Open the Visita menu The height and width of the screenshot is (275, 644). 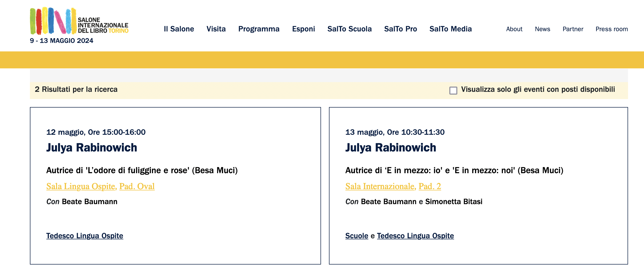point(216,29)
